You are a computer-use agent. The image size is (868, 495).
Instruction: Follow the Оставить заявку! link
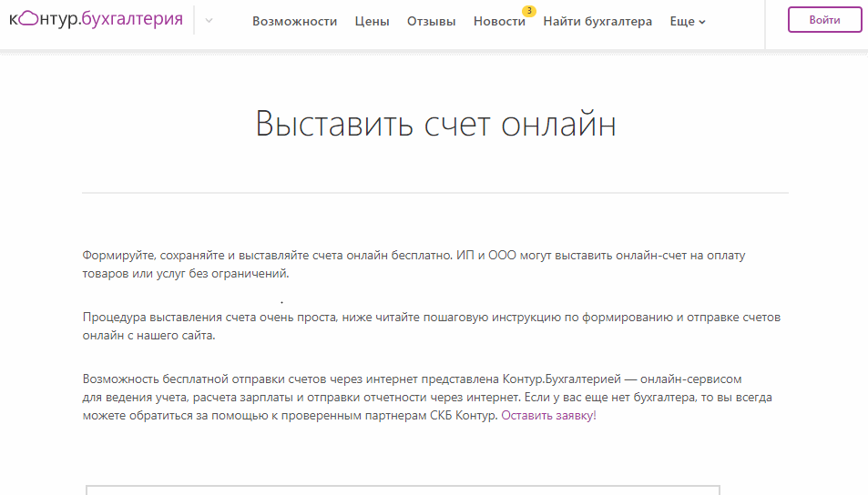[x=548, y=415]
